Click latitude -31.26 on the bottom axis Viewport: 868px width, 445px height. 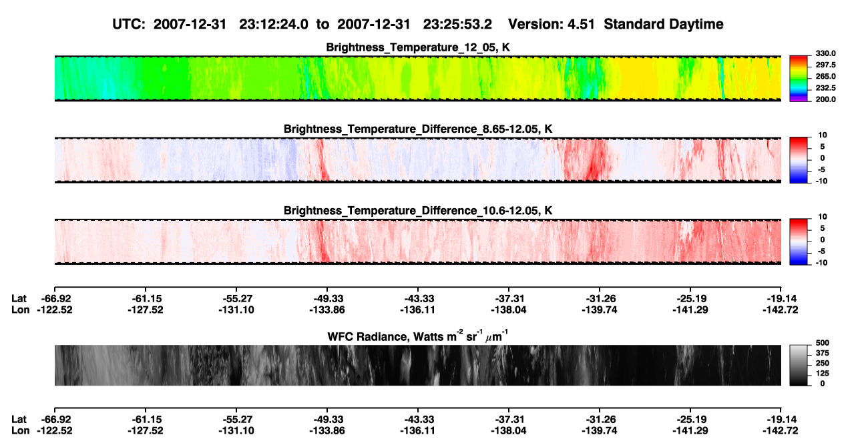coord(600,420)
